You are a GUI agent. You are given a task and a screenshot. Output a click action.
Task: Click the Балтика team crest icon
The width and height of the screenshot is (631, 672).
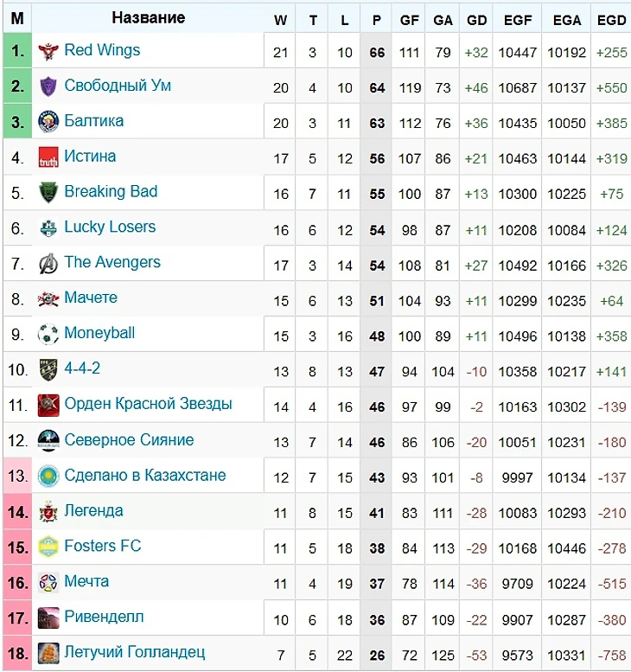48,122
